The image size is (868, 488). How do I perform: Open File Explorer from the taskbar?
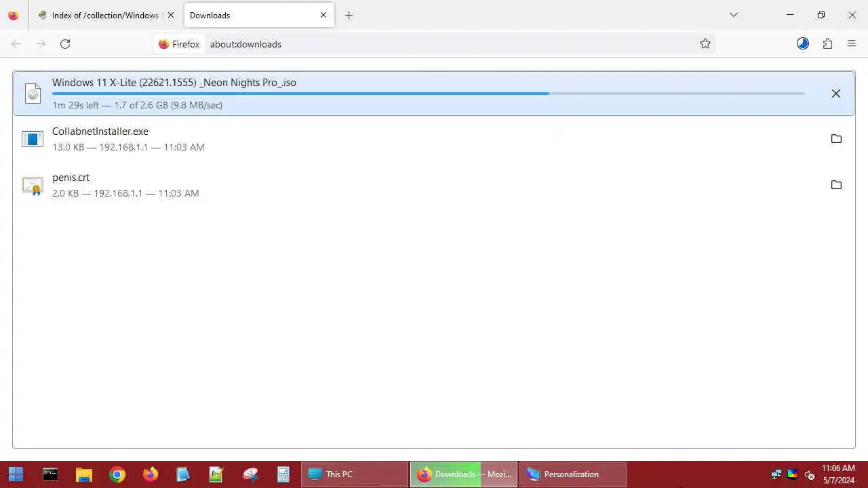point(83,474)
